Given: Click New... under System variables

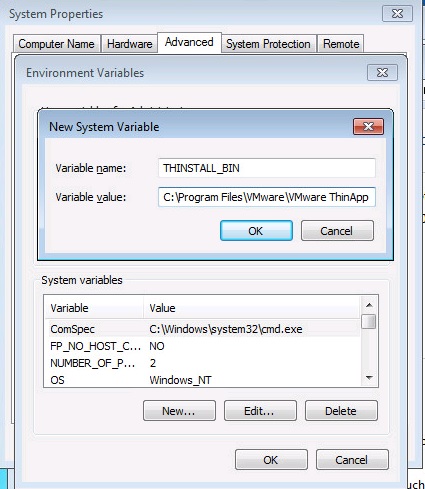Looking at the screenshot, I should [x=179, y=411].
